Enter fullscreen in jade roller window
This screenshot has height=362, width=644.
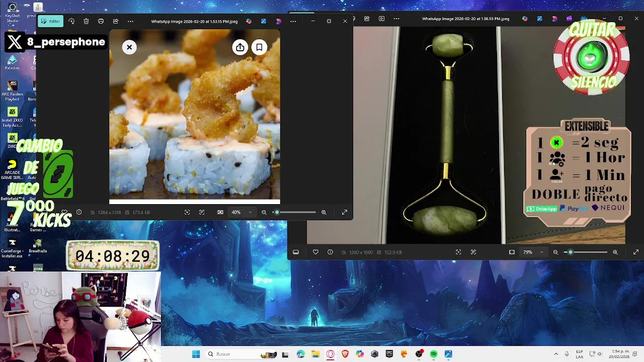coord(636,252)
